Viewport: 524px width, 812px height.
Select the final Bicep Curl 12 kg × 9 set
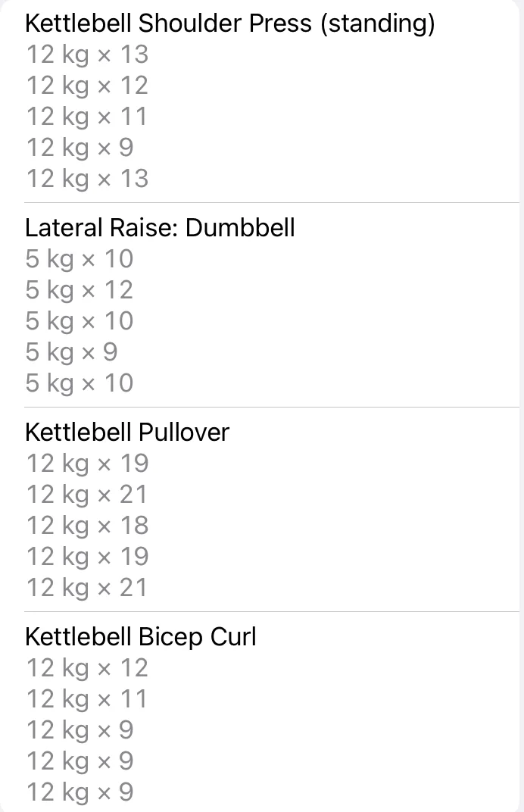(80, 792)
